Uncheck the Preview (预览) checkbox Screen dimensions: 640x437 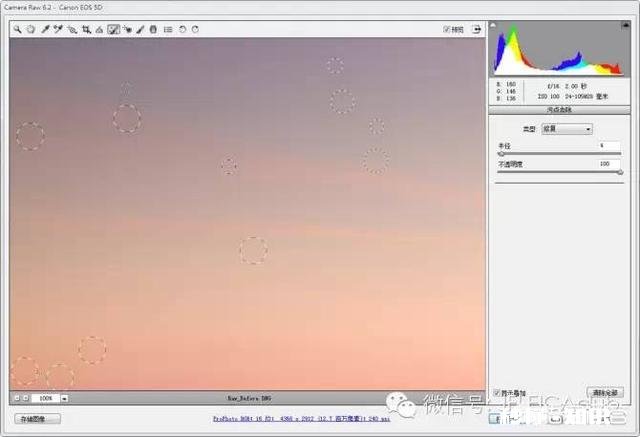(447, 29)
